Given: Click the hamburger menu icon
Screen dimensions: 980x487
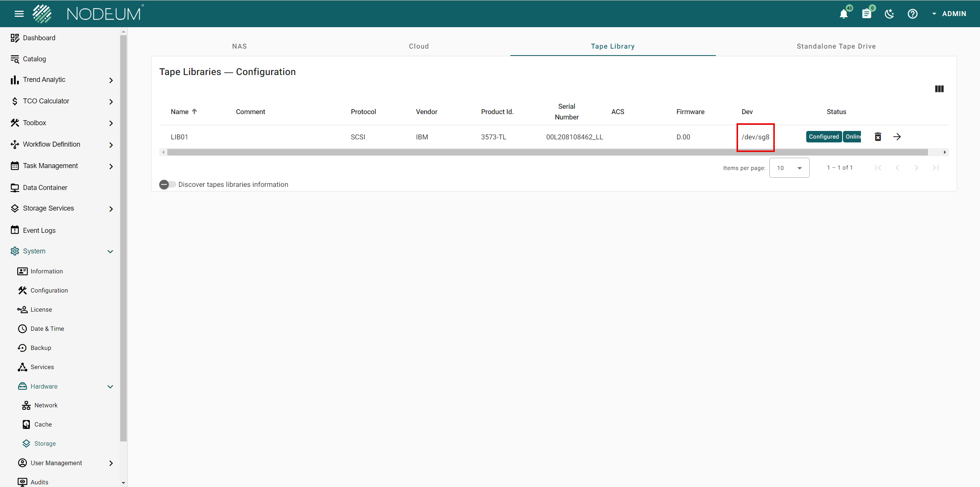Looking at the screenshot, I should 19,14.
